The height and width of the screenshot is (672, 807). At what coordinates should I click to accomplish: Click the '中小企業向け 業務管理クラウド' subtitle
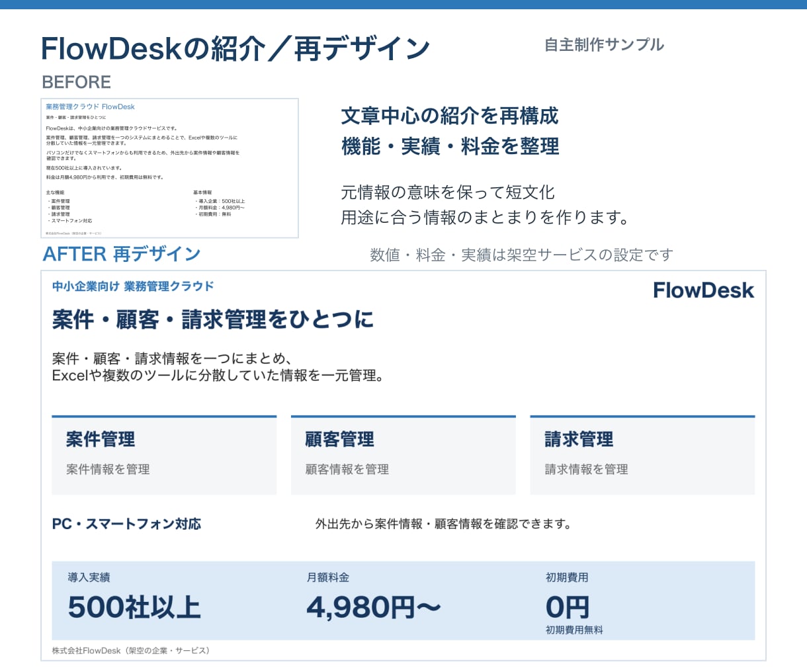click(133, 286)
